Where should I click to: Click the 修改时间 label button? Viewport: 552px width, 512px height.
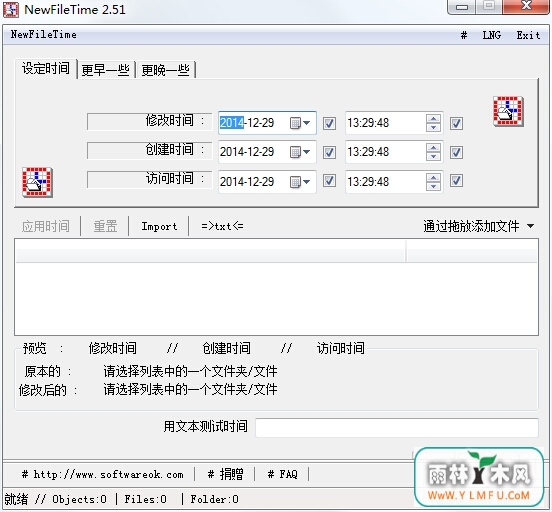[x=150, y=122]
